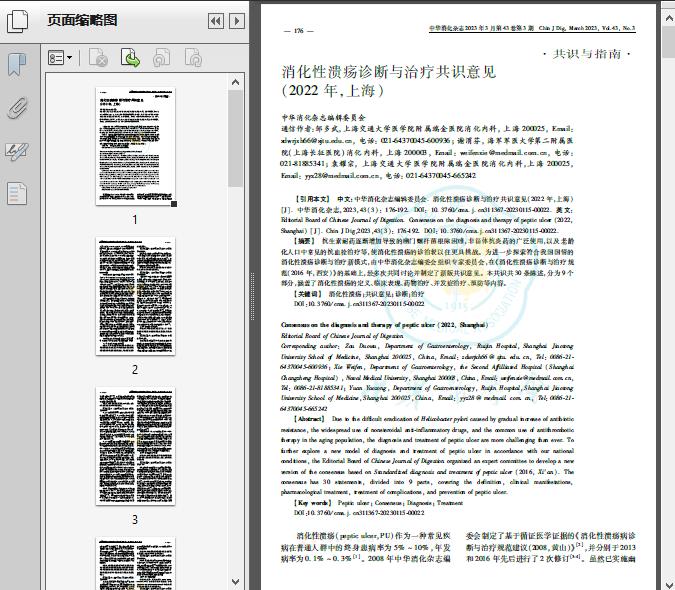The image size is (675, 590).
Task: Click the 页面缩略图 panel title
Action: [x=82, y=20]
